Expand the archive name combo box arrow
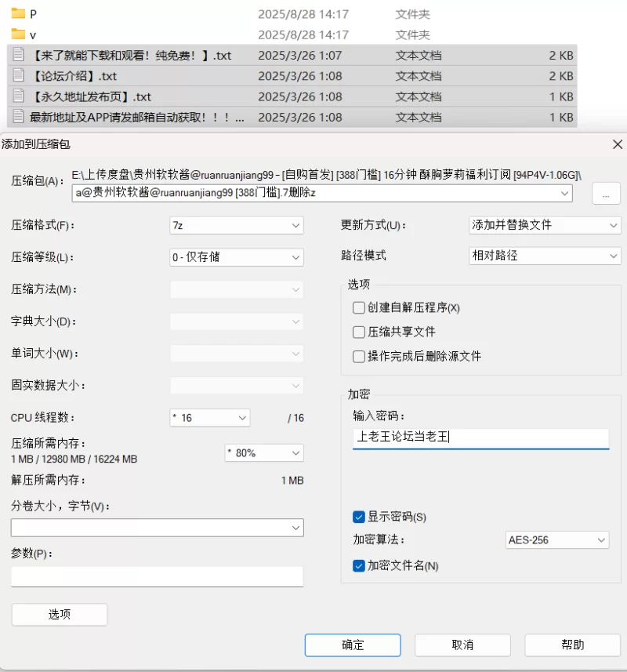 (564, 193)
